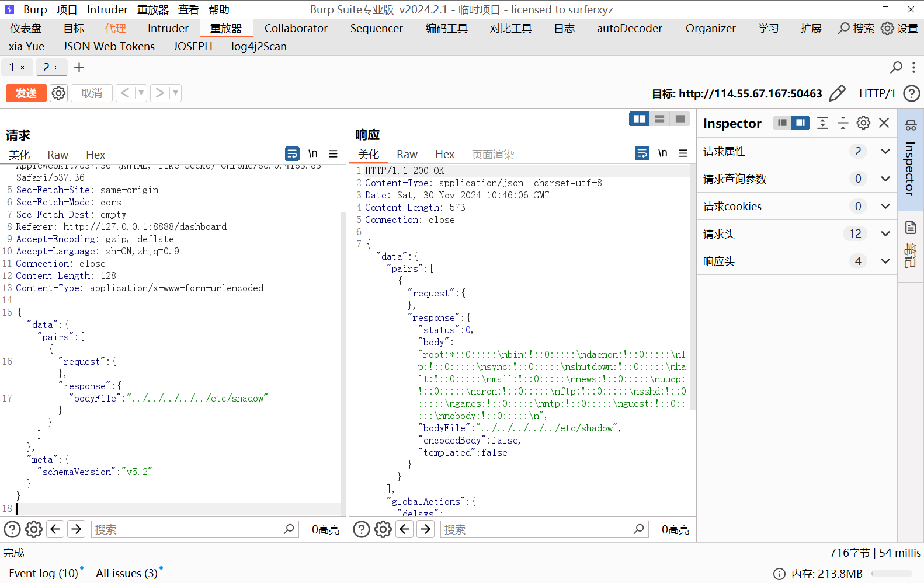This screenshot has height=583, width=924.
Task: Open history dropdown beside the forward arrow
Action: (x=175, y=93)
